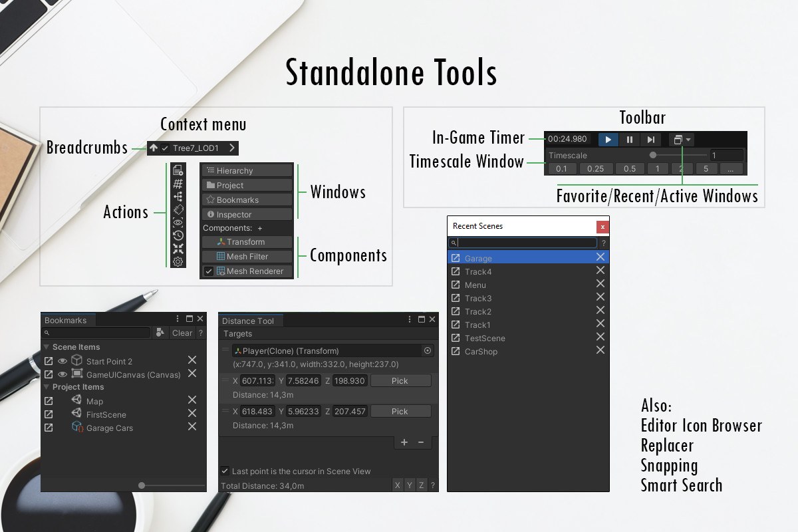Image resolution: width=798 pixels, height=532 pixels.
Task: Remove the FirstScene bookmark
Action: 192,414
